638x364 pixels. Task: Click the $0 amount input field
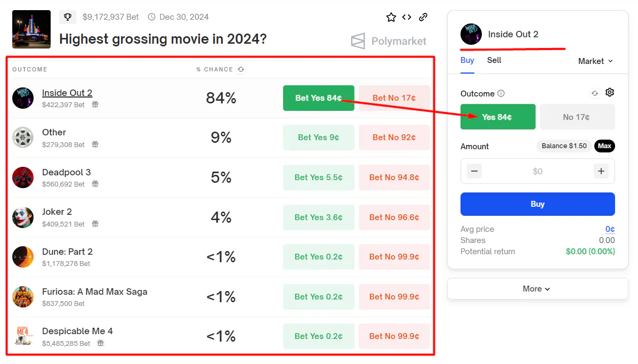pyautogui.click(x=537, y=171)
